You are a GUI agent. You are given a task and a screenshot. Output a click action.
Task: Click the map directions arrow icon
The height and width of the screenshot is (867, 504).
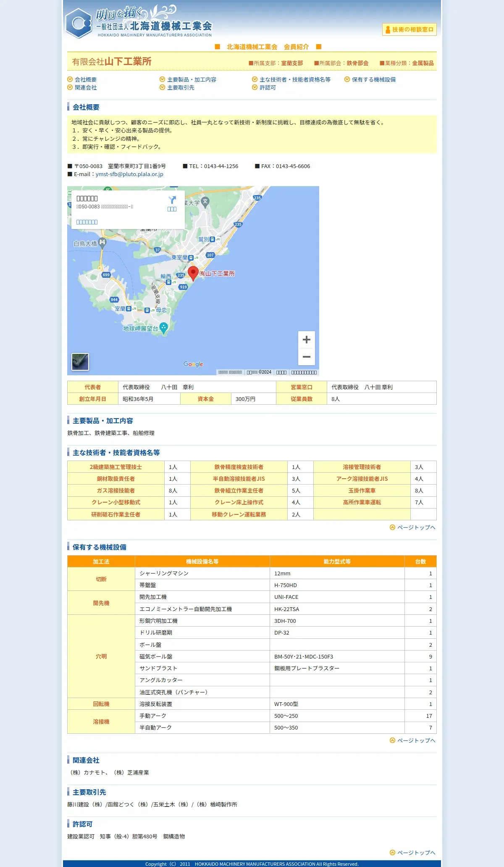click(172, 200)
